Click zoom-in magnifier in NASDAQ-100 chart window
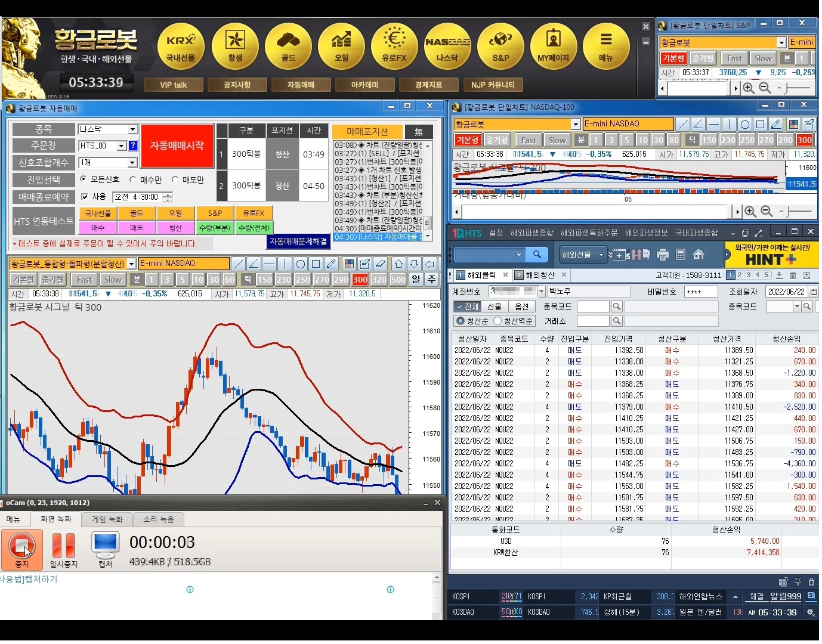The height and width of the screenshot is (644, 822). 750,211
